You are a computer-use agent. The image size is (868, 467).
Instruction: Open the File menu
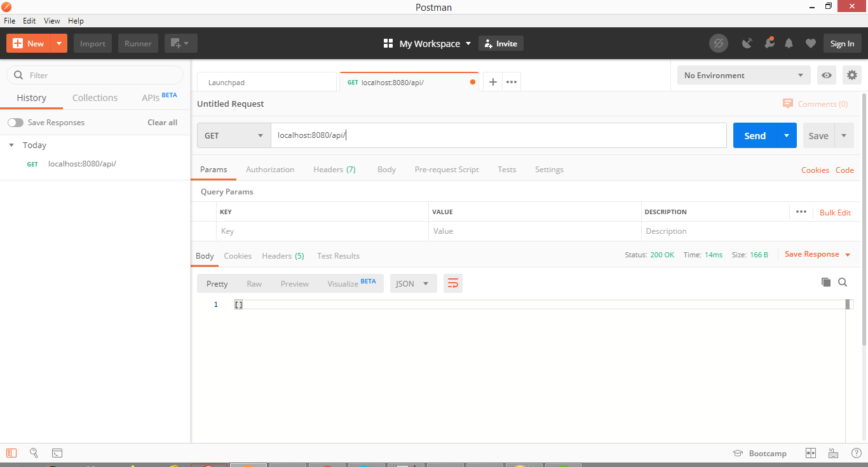(x=10, y=21)
